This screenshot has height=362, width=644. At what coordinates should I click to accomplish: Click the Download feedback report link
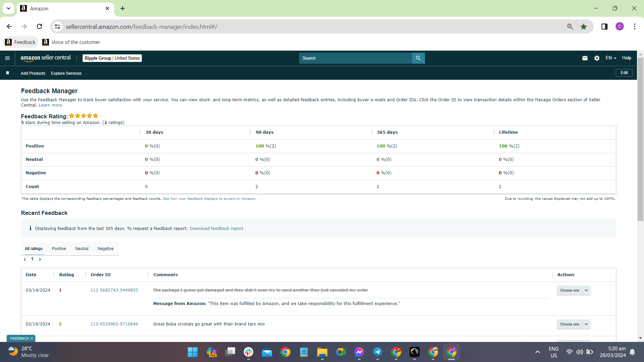216,229
